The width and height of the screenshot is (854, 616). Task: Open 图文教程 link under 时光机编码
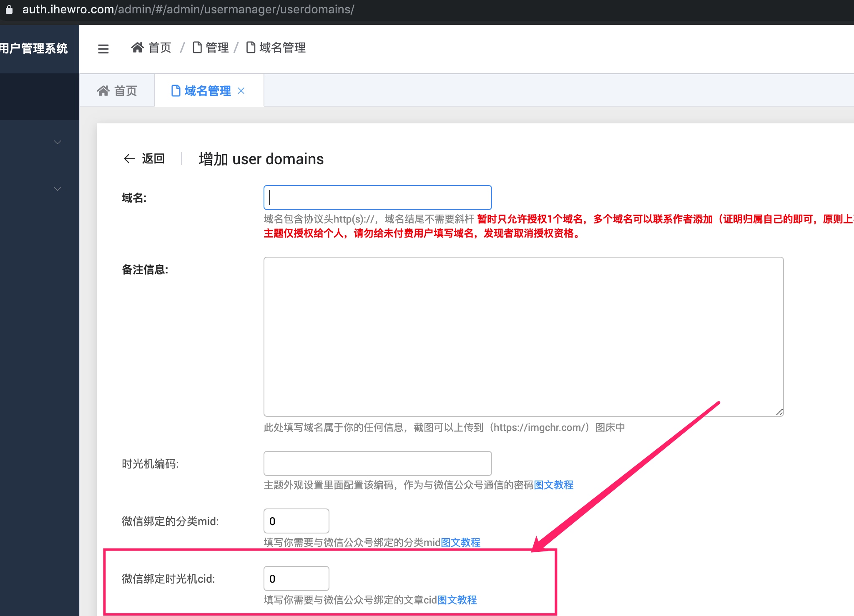pyautogui.click(x=553, y=485)
